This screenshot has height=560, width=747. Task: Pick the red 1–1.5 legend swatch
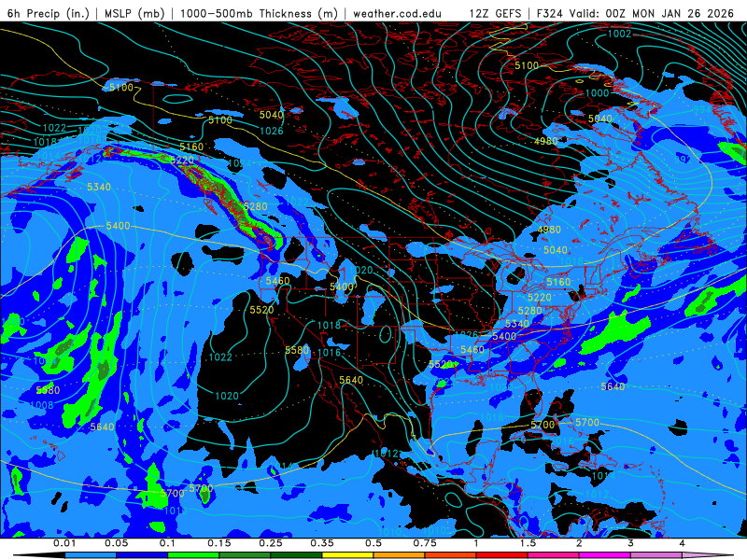(502, 555)
